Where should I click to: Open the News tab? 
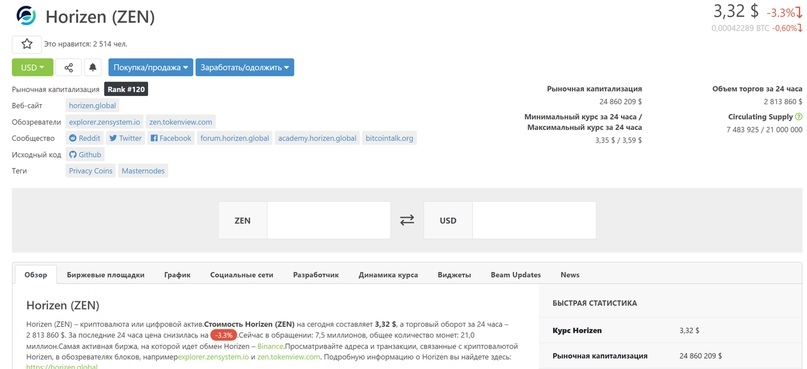click(x=570, y=275)
